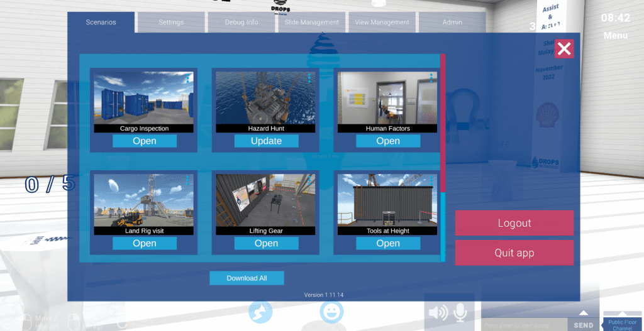Viewport: 644px width, 331px height.
Task: Toggle the microphone icon
Action: 460,313
